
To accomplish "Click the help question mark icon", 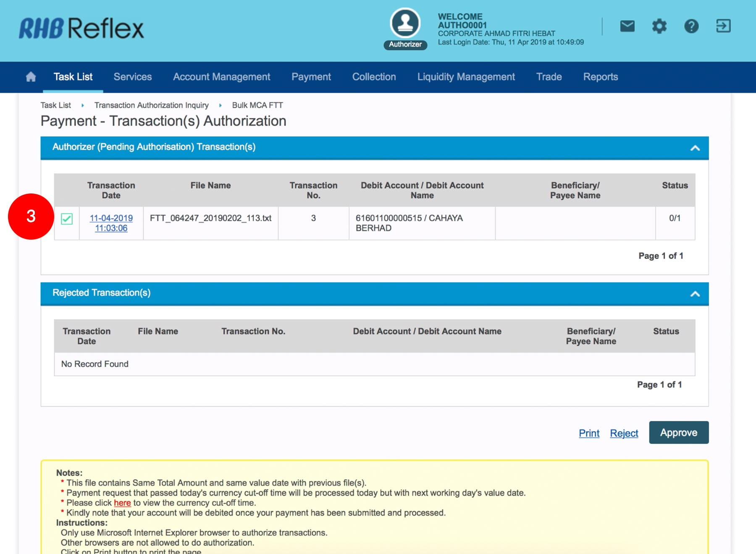I will (691, 26).
